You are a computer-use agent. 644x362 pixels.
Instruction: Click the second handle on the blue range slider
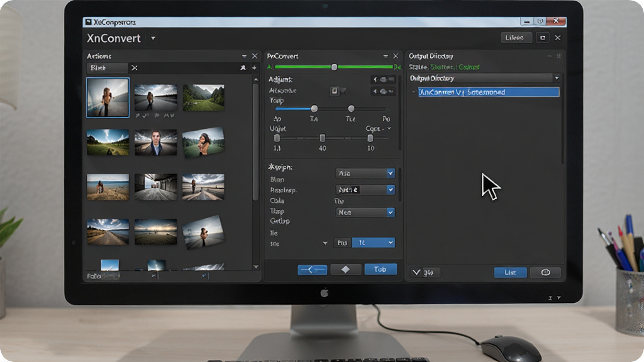(x=351, y=109)
